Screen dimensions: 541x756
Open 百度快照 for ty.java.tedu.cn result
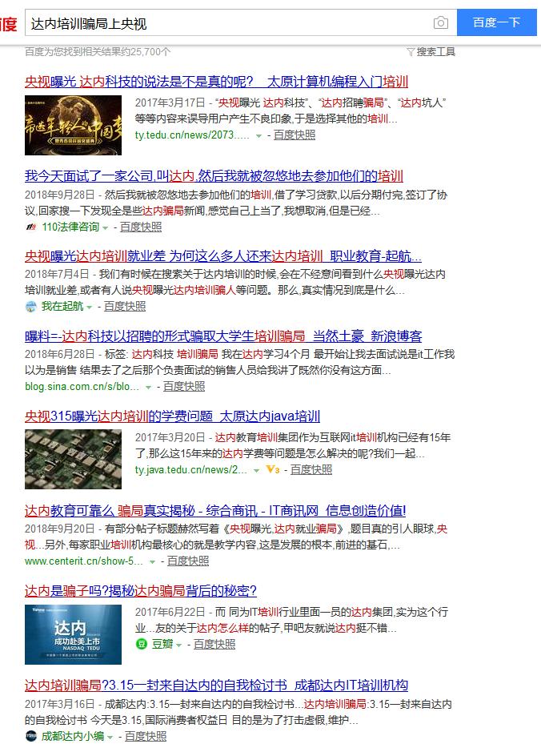[x=311, y=469]
